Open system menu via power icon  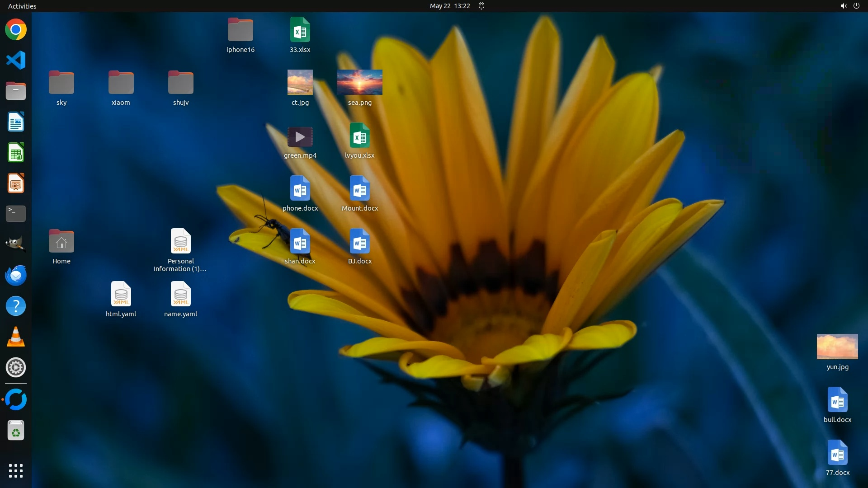856,6
